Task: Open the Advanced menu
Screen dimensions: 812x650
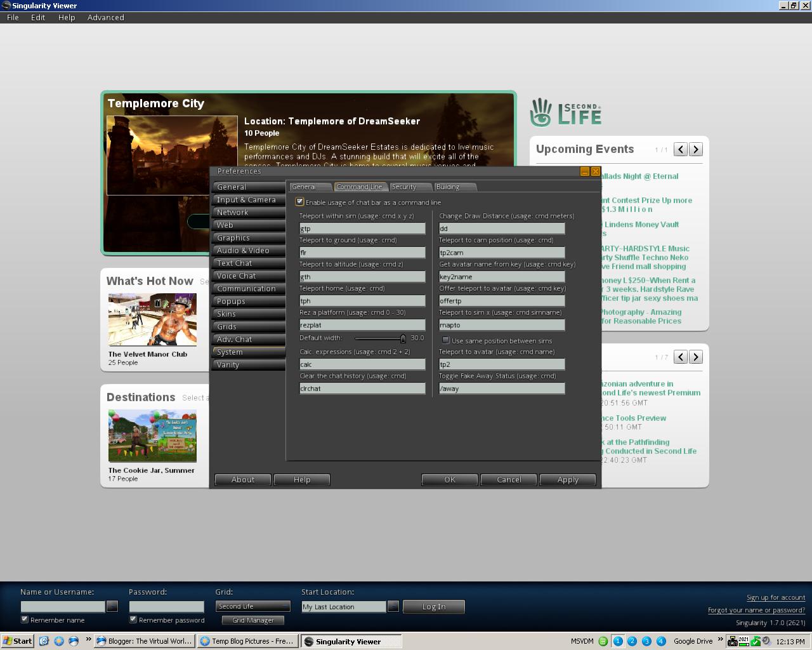Action: point(105,17)
